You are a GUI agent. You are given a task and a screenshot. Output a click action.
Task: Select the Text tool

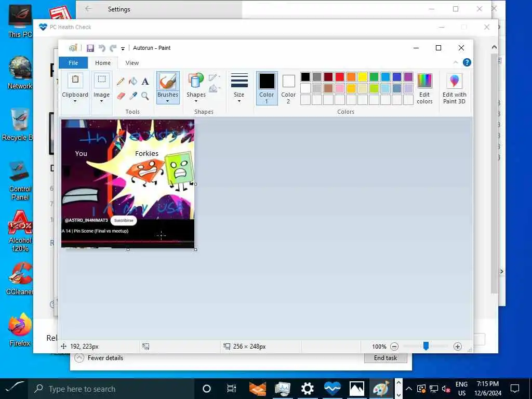145,82
